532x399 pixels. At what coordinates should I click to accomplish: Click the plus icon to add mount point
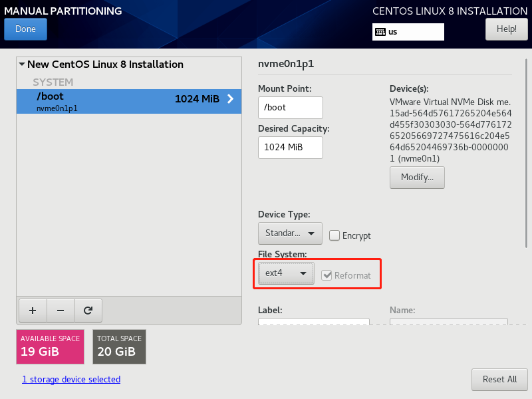point(33,311)
